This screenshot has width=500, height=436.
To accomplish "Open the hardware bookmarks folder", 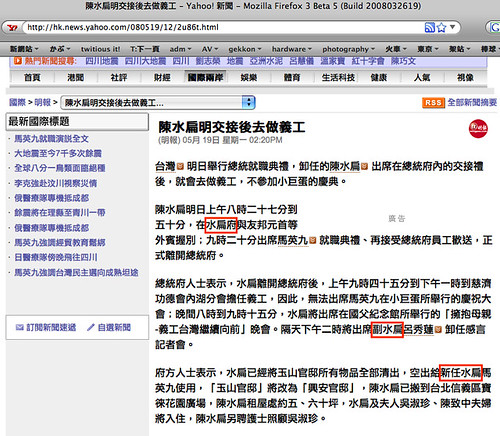I will [x=292, y=49].
